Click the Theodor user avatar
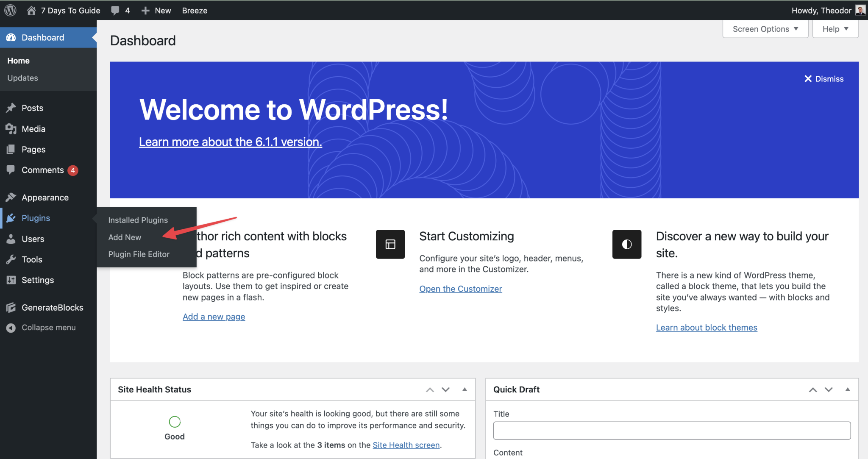Image resolution: width=868 pixels, height=459 pixels. [860, 10]
